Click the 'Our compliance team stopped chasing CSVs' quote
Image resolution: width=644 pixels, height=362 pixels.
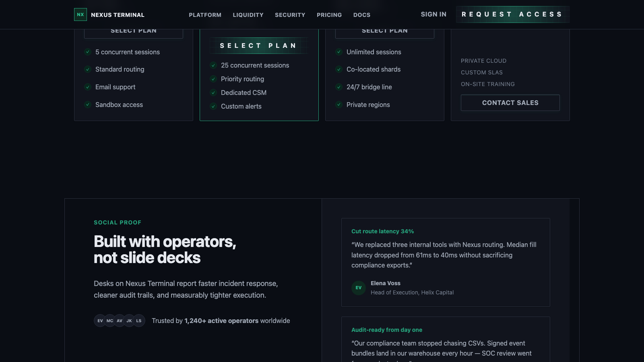[442, 350]
